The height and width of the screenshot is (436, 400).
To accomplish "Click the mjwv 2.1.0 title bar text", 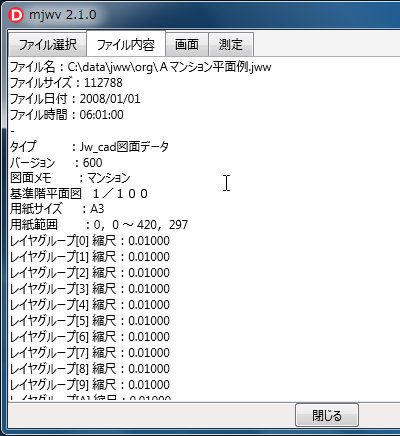I will click(x=63, y=15).
